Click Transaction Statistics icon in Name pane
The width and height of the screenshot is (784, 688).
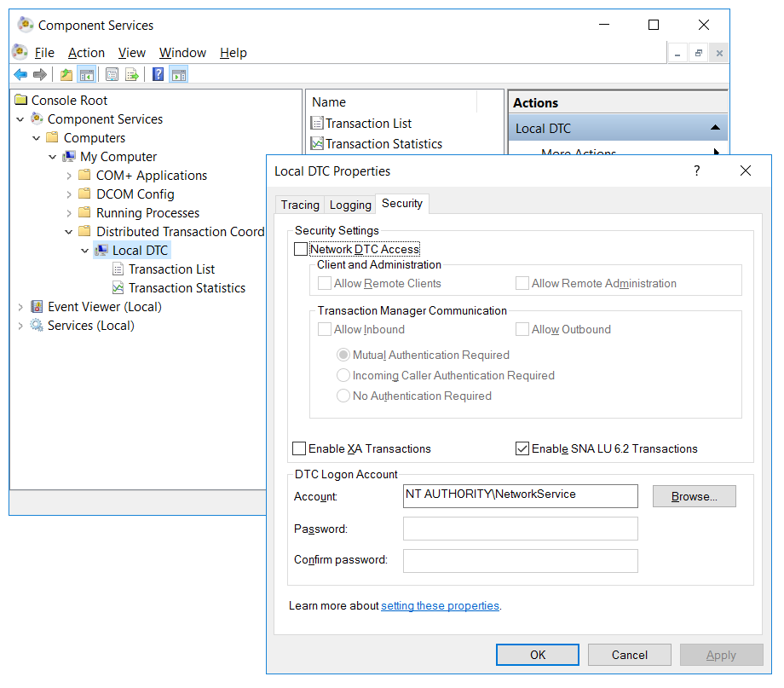(x=317, y=143)
